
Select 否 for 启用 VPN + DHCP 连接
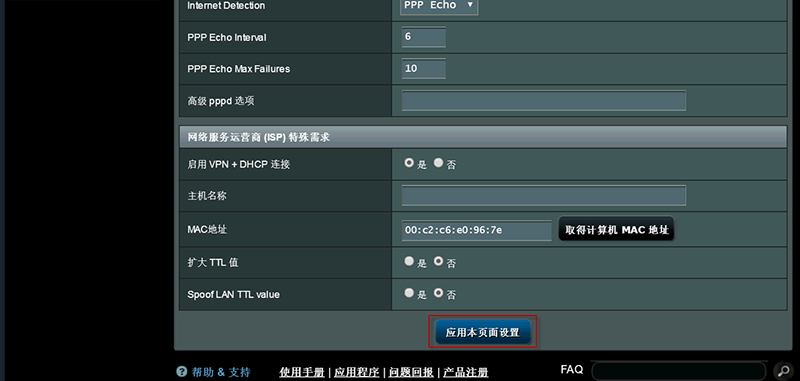pos(439,163)
